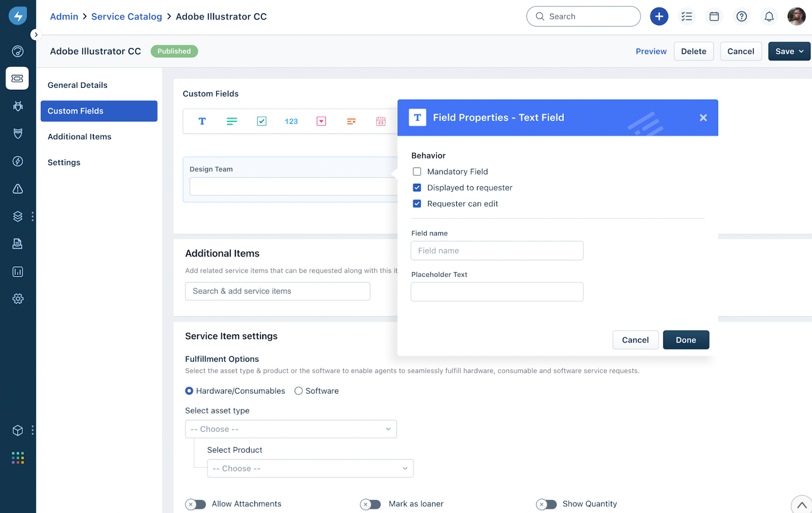Open the tasks checklist icon in header

click(687, 16)
